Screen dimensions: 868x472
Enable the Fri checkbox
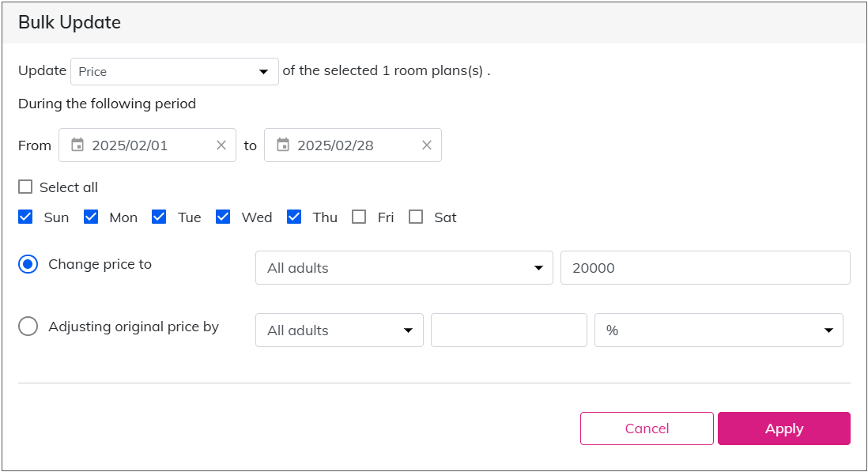pyautogui.click(x=359, y=217)
